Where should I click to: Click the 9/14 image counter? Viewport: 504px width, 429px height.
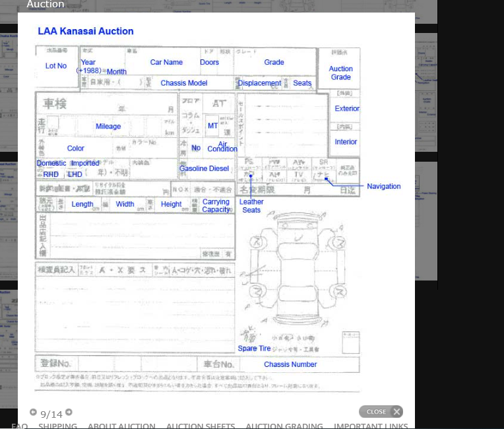[51, 414]
